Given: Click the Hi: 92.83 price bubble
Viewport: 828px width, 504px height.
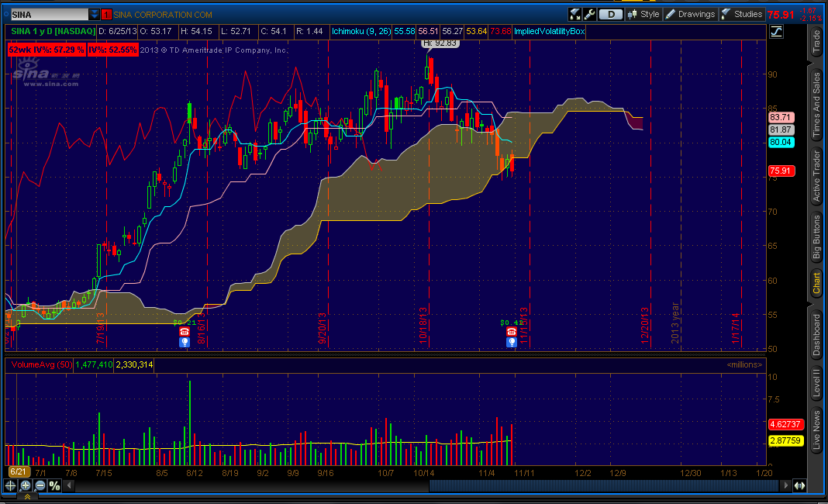Looking at the screenshot, I should [440, 43].
